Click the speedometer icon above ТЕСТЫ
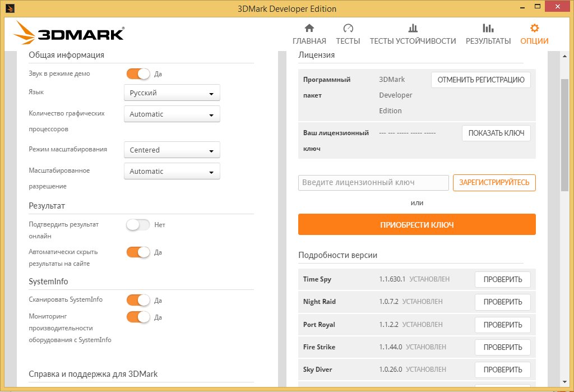The width and height of the screenshot is (574, 392). (348, 28)
